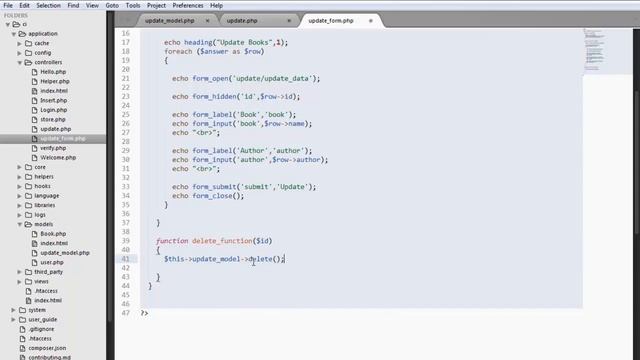Click the closing ?> tag line
This screenshot has height=360, width=640.
[144, 313]
